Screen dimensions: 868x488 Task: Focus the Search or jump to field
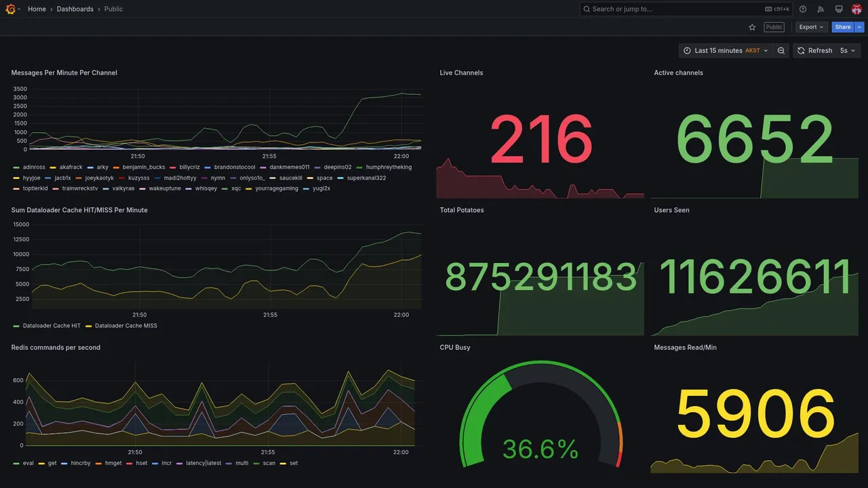tap(686, 9)
